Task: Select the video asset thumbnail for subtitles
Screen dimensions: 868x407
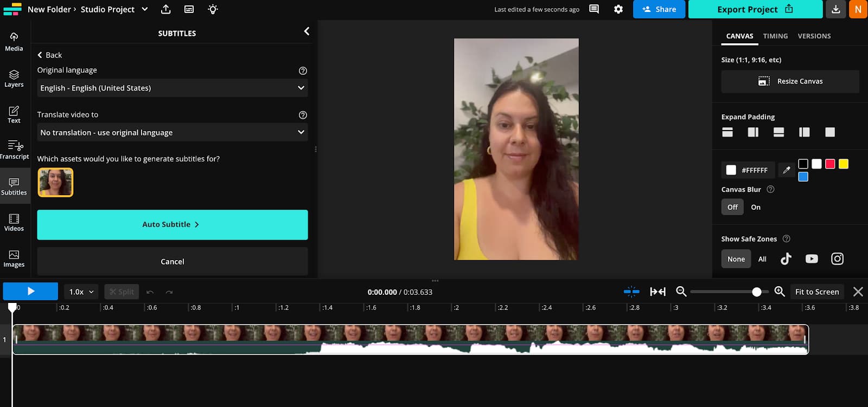Action: point(55,182)
